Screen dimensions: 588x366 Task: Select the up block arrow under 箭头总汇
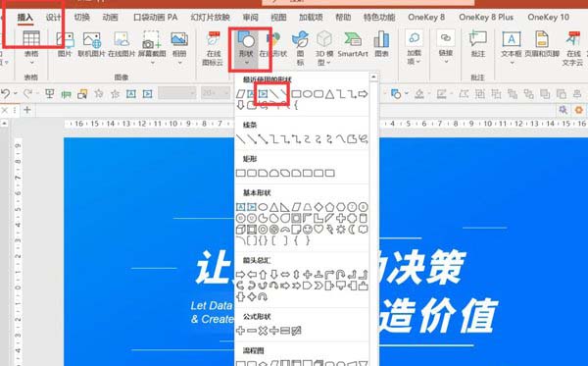(x=263, y=275)
